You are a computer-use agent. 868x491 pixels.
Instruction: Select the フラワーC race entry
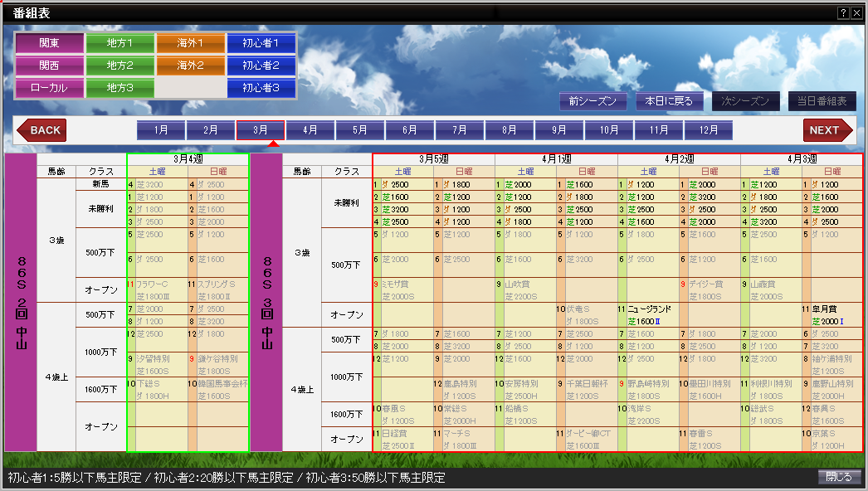tap(157, 289)
